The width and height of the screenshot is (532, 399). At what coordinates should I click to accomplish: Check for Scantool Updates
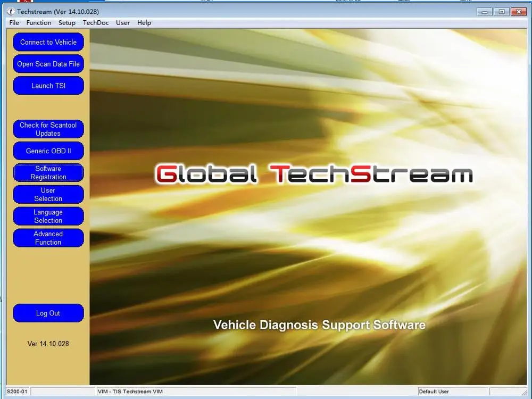coord(48,129)
